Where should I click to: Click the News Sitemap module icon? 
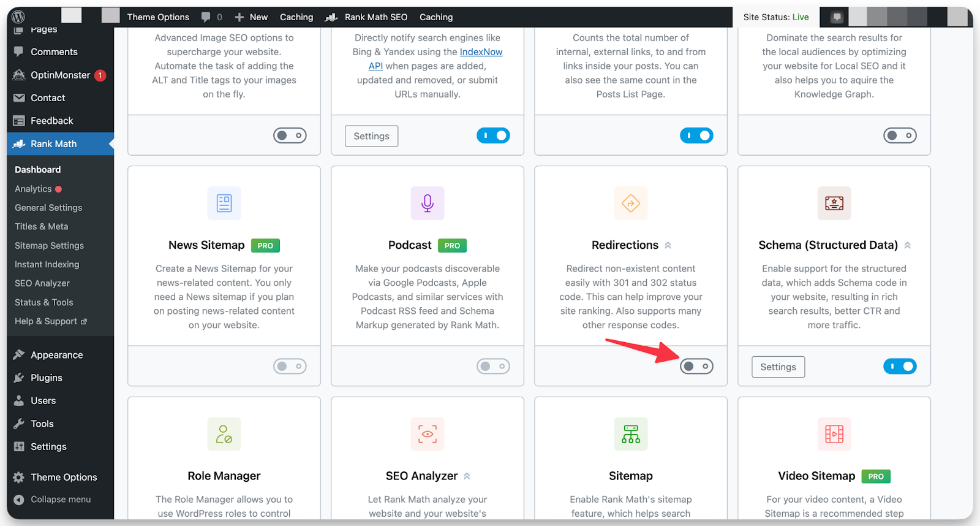pos(224,203)
